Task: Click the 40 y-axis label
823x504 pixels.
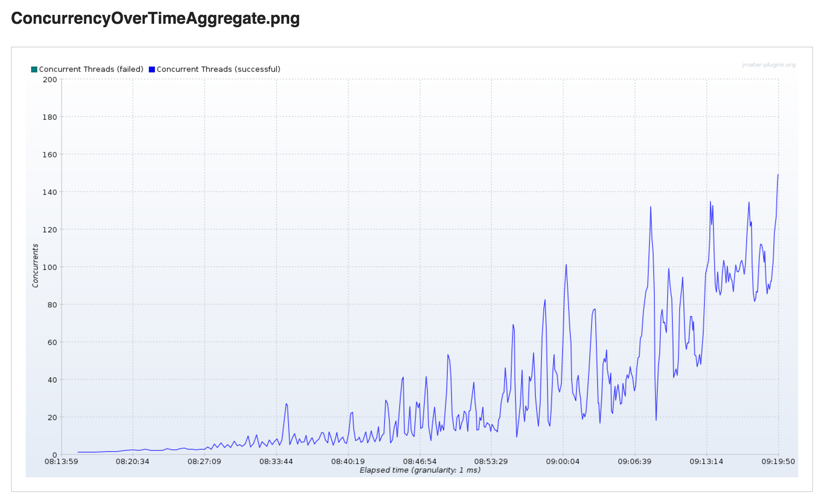Action: [52, 380]
